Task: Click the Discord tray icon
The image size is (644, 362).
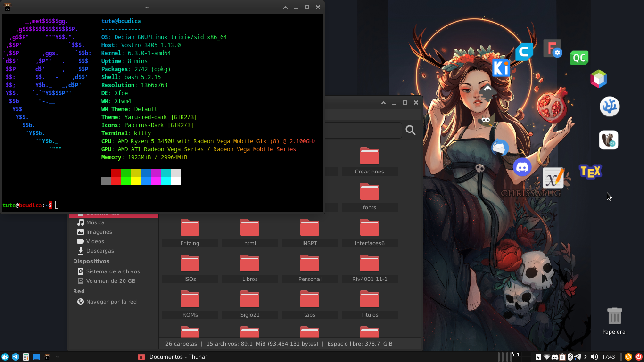Action: 555,357
